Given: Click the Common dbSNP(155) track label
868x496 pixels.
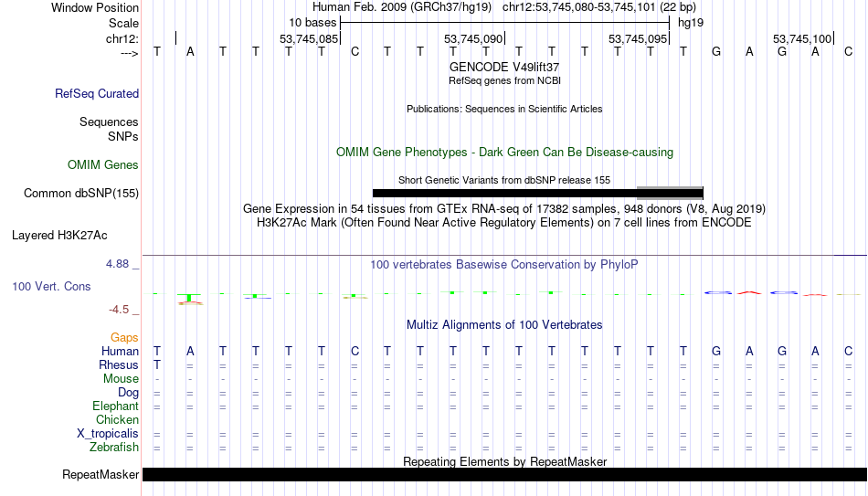Looking at the screenshot, I should (80, 194).
